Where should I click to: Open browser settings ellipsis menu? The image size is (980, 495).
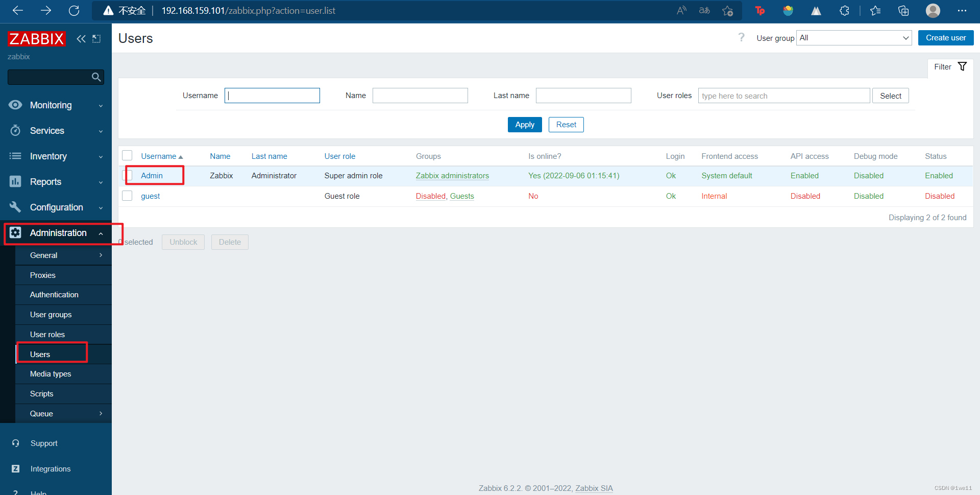tap(962, 11)
